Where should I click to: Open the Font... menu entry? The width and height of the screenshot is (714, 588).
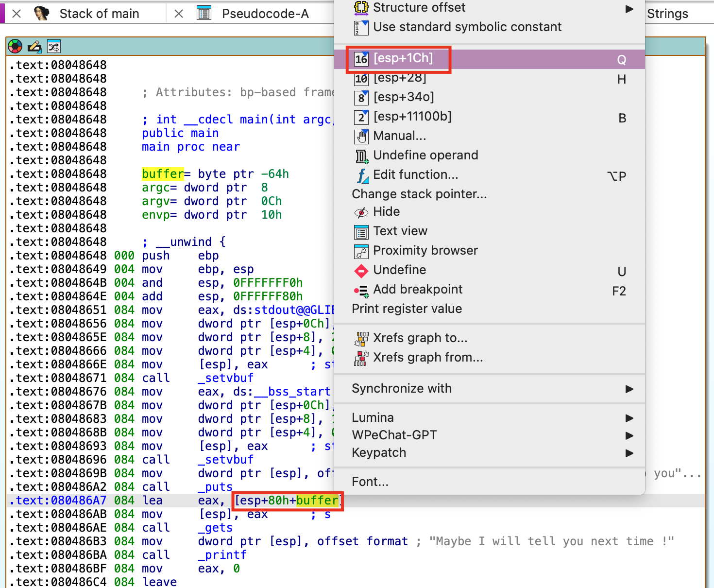pyautogui.click(x=490, y=482)
